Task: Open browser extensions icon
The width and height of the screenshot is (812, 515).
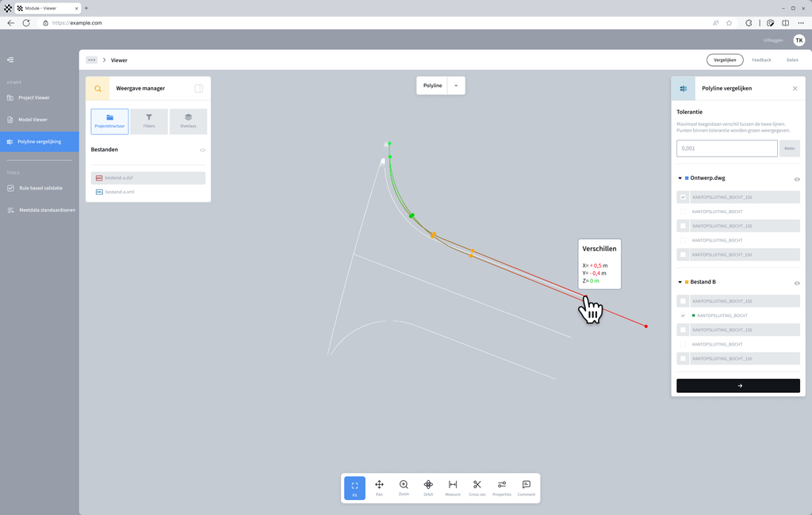Action: point(749,23)
